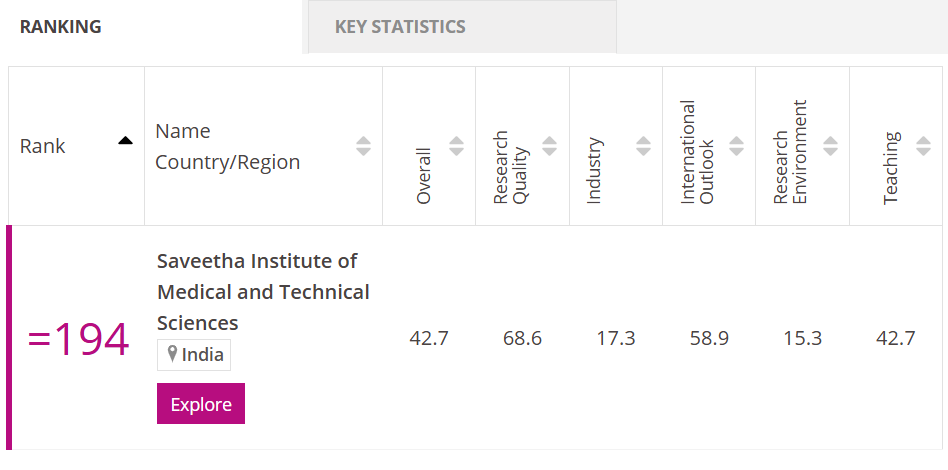
Task: Click Research Quality sort arrows
Action: (x=549, y=146)
